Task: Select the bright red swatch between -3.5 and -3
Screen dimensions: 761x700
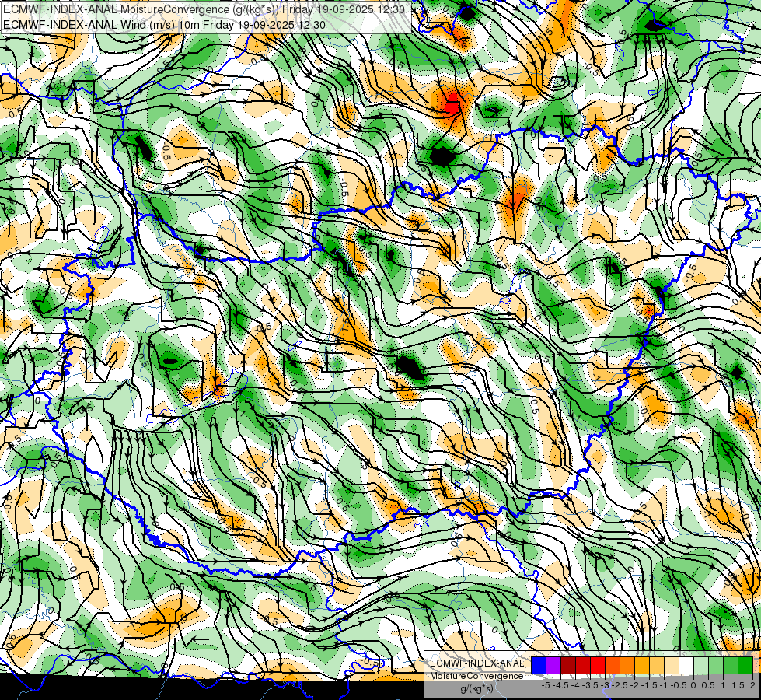Action: [x=598, y=665]
